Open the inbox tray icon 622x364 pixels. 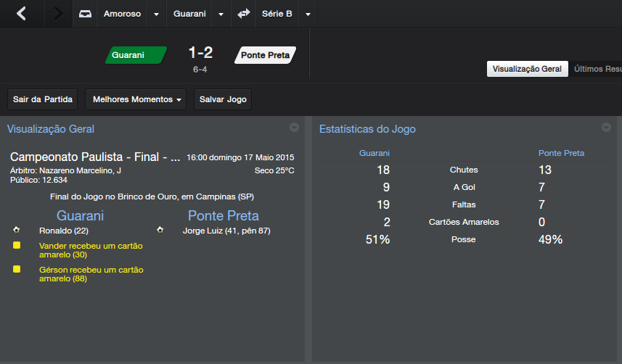(x=85, y=14)
